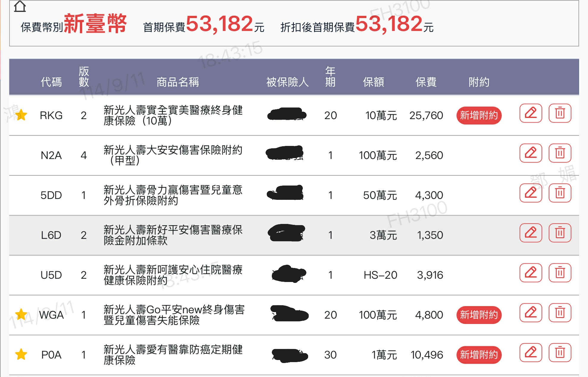The image size is (588, 377).
Task: Delete the L6D rider row
Action: pos(560,233)
